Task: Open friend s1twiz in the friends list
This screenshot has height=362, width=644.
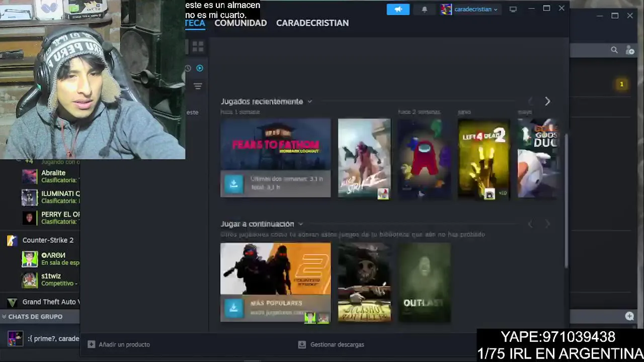Action: (x=50, y=280)
